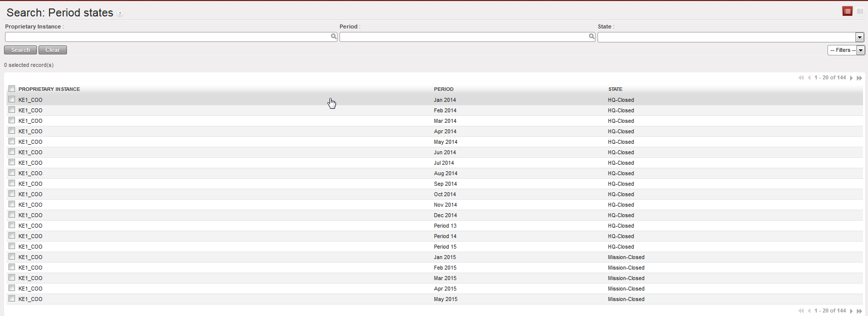Open the Jan 2014 period cell
Viewport: 868px width, 316px height.
coord(445,100)
